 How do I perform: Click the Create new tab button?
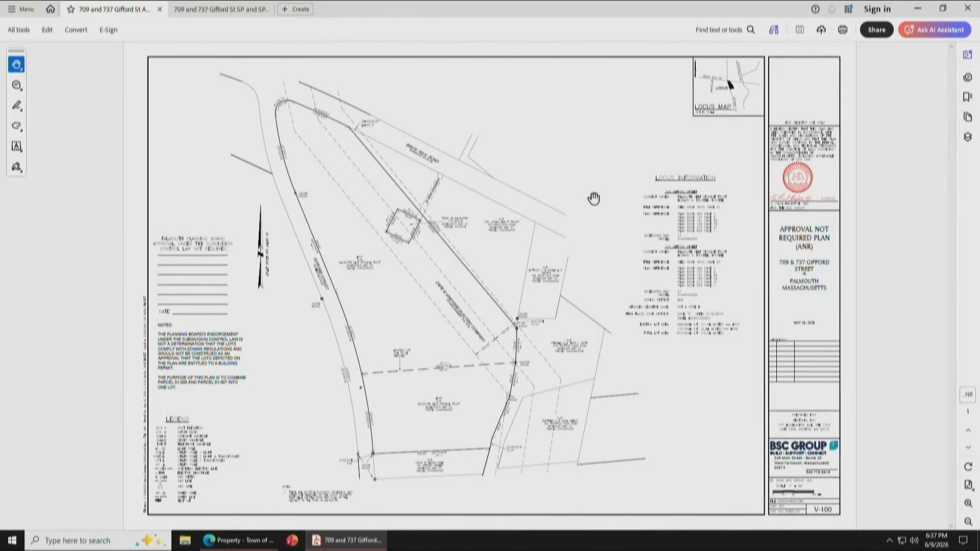(296, 9)
